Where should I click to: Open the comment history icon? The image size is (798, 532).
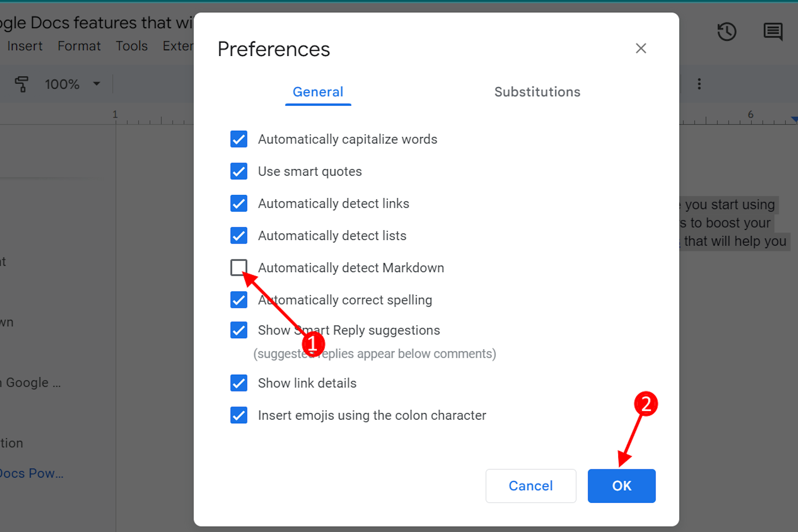[773, 32]
